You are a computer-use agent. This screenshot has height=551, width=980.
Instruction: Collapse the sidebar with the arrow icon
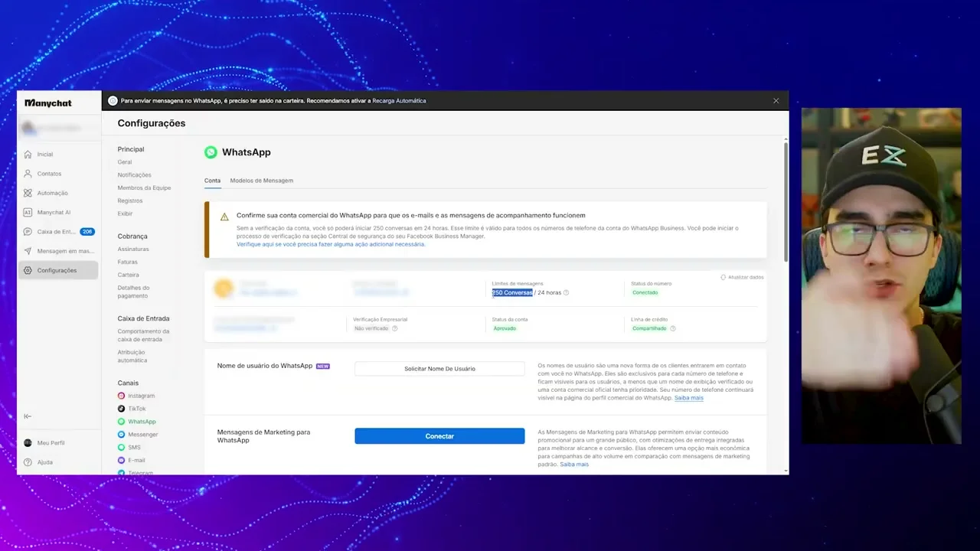[x=28, y=416]
